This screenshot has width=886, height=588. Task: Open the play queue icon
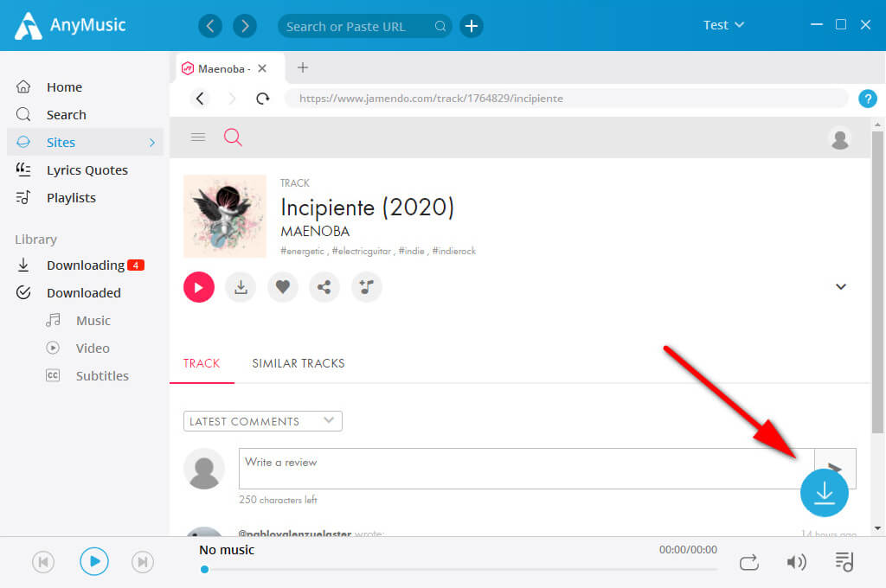pos(844,562)
